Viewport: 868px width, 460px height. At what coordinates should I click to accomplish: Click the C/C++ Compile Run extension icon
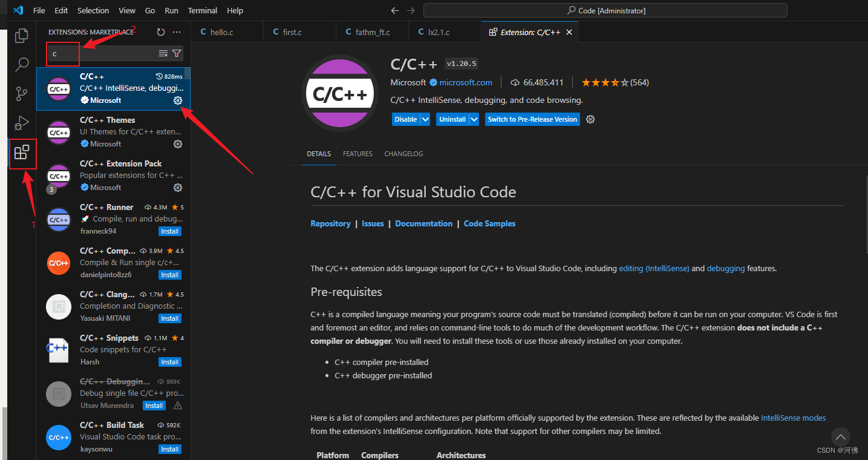(x=59, y=263)
